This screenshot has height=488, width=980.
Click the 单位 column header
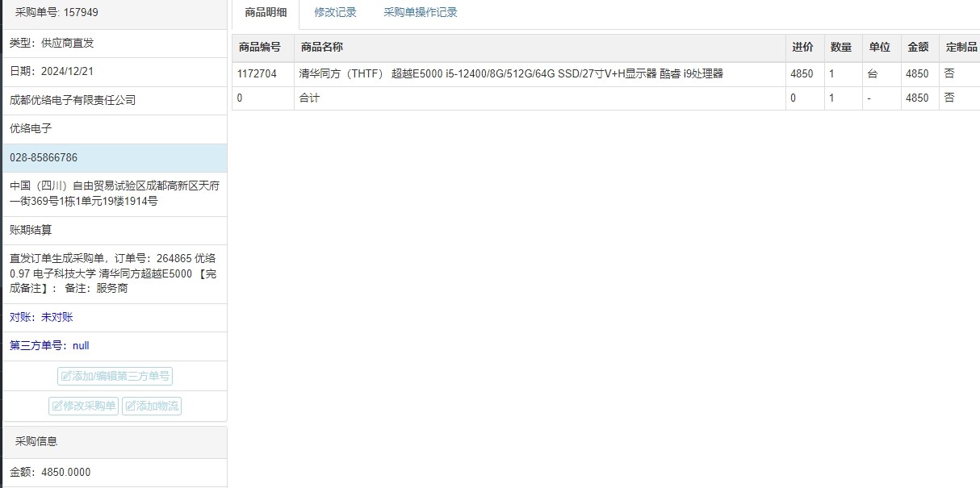[882, 48]
